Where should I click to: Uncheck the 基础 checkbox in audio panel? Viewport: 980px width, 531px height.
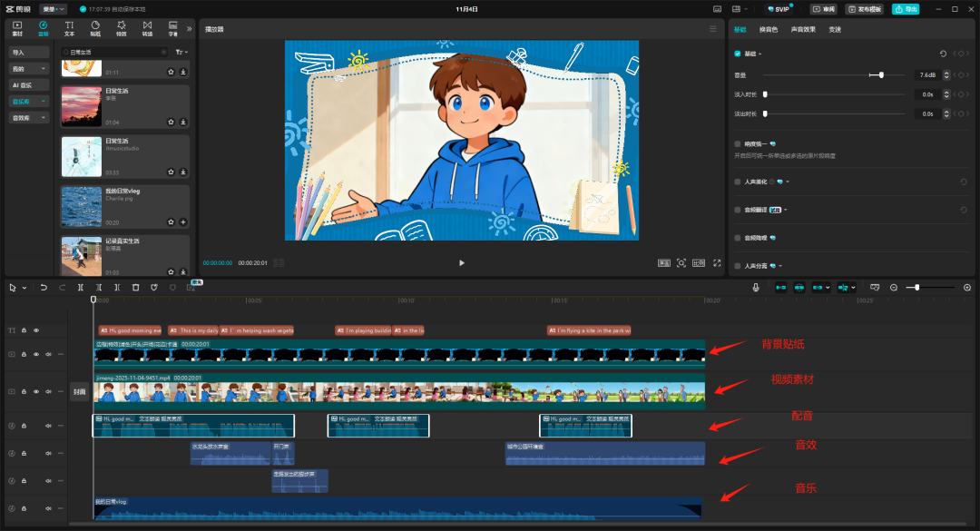point(738,54)
